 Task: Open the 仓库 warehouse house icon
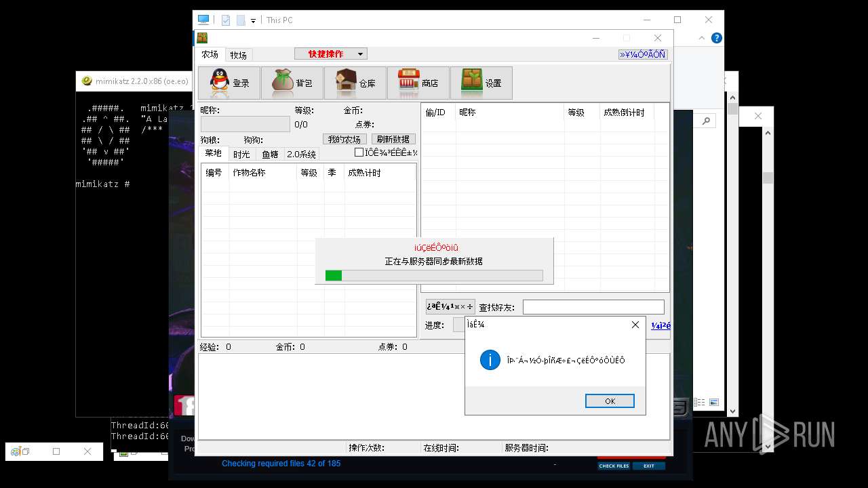tap(355, 83)
